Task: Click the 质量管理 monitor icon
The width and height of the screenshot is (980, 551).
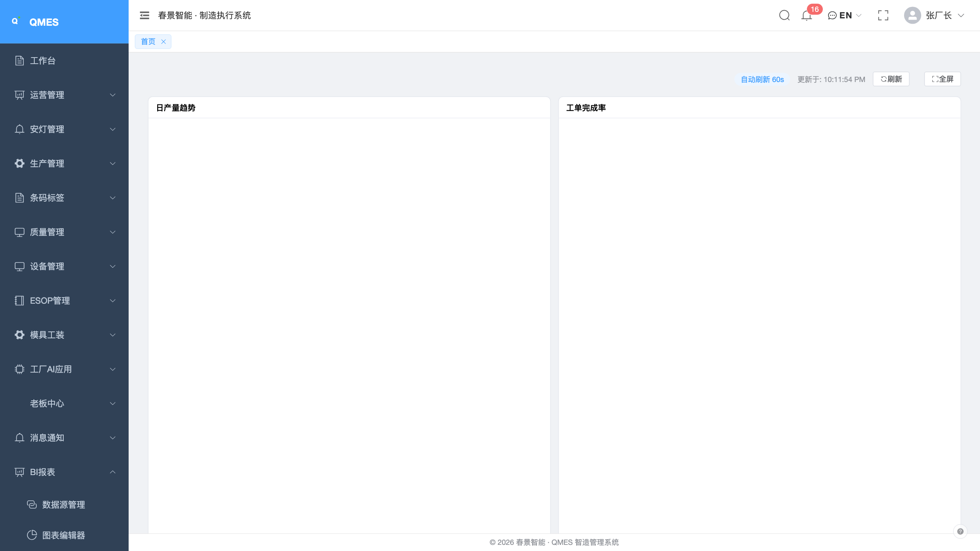Action: [x=20, y=232]
